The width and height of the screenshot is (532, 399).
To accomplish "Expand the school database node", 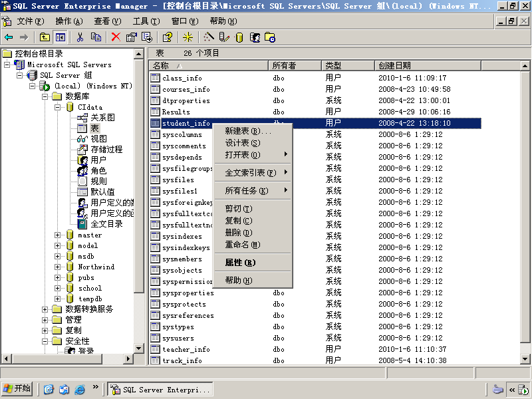I will (x=57, y=288).
